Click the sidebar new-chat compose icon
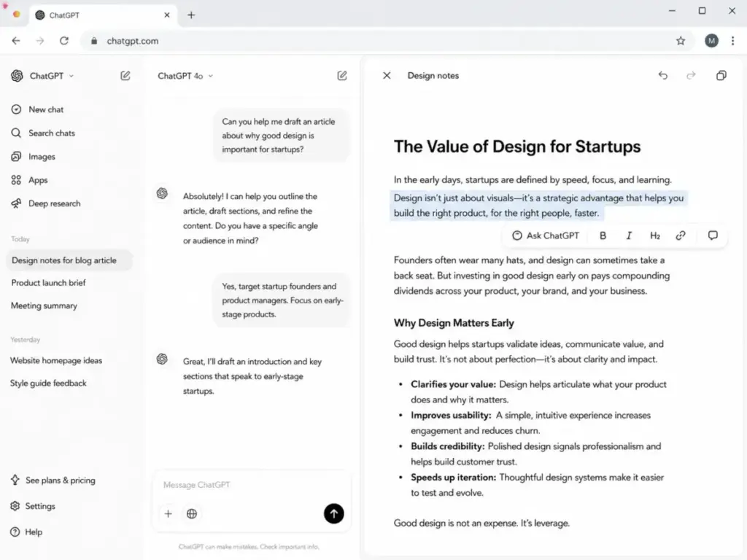 (125, 76)
